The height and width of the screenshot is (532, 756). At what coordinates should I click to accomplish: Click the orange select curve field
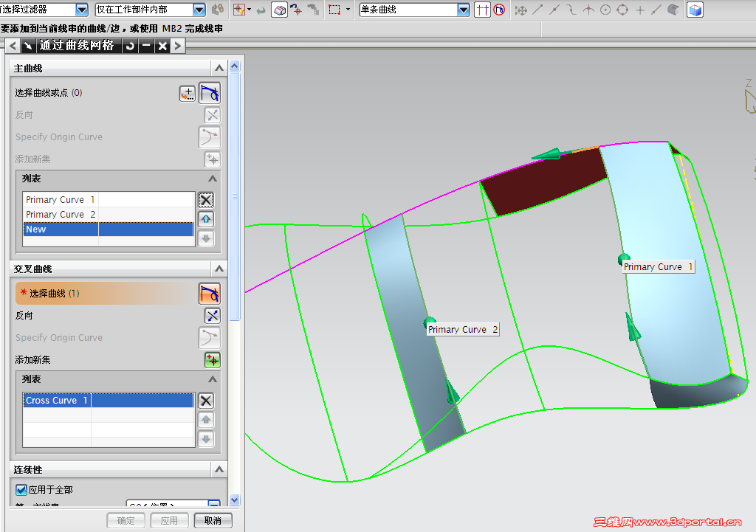pyautogui.click(x=106, y=294)
